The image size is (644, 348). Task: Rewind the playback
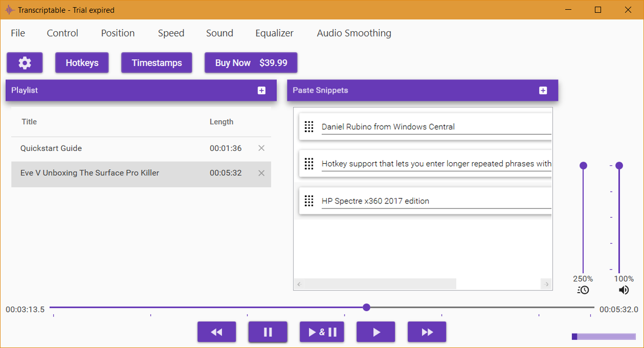pyautogui.click(x=216, y=331)
